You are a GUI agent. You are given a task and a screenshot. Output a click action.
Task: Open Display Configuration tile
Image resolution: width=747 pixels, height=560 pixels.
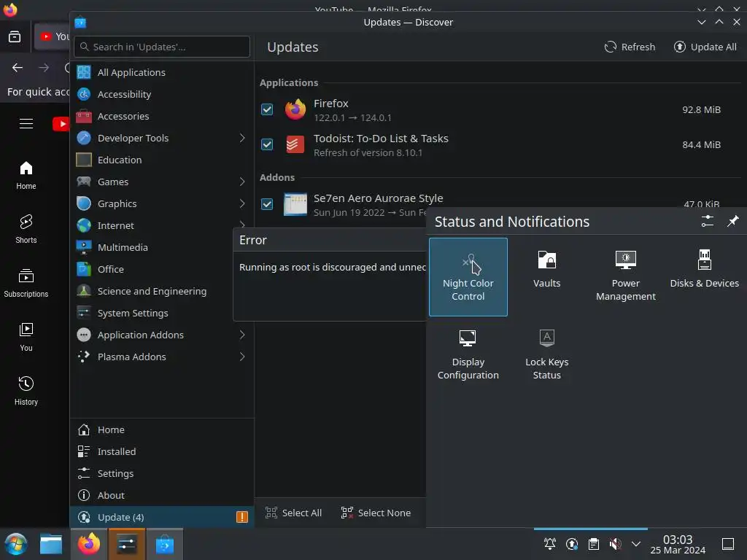(468, 355)
